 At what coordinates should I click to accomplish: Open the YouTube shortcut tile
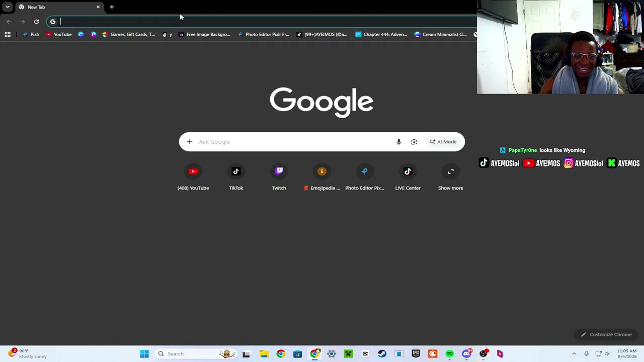click(x=193, y=177)
